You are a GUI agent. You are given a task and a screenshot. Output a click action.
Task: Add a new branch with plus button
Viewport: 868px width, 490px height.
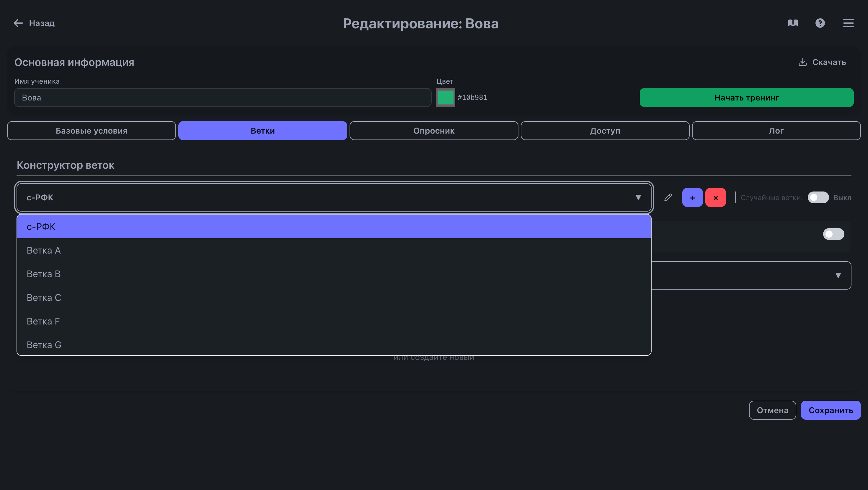(692, 198)
